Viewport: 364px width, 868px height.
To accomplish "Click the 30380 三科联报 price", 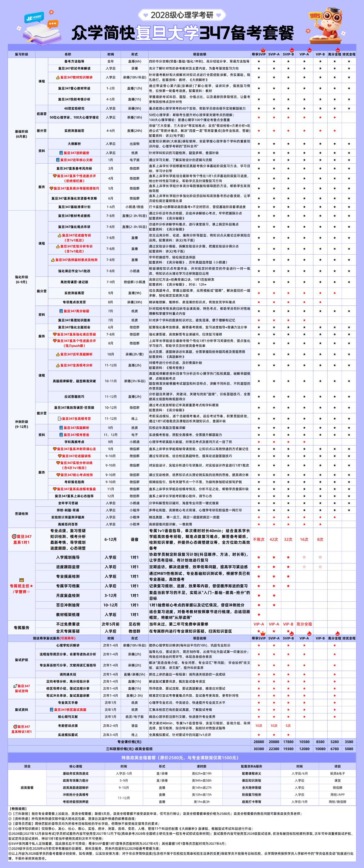I will 259,749.
